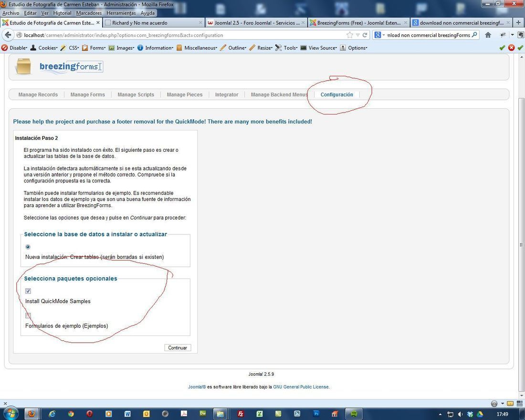Click the Joomla!® footer link

pyautogui.click(x=197, y=387)
